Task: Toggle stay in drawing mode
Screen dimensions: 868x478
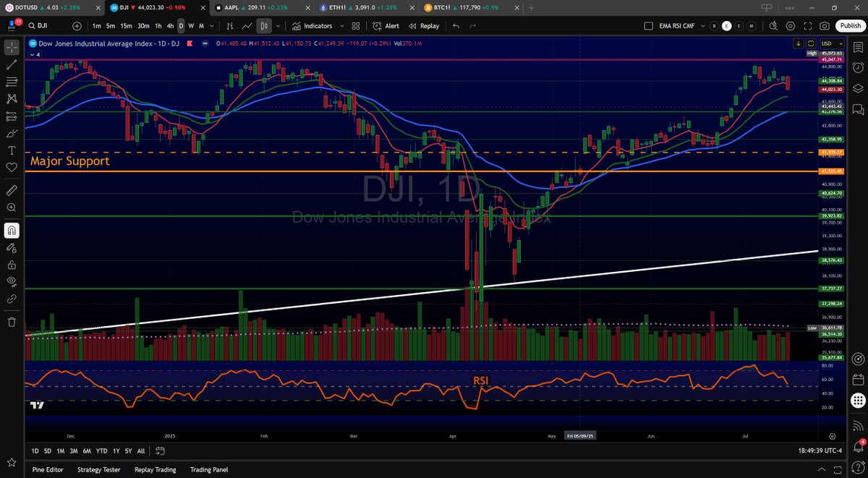Action: [x=12, y=247]
